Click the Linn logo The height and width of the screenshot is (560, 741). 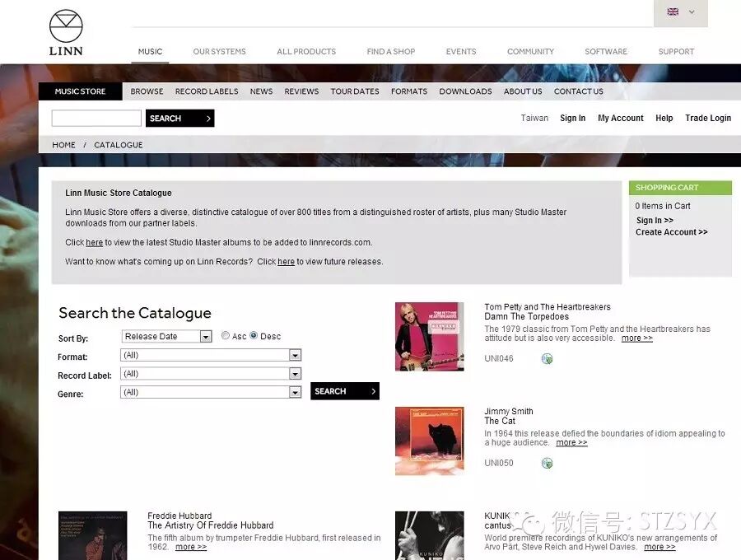coord(66,33)
